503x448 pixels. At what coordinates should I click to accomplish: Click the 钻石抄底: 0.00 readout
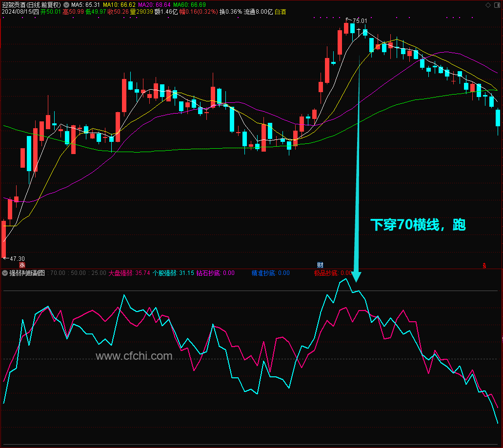click(215, 273)
